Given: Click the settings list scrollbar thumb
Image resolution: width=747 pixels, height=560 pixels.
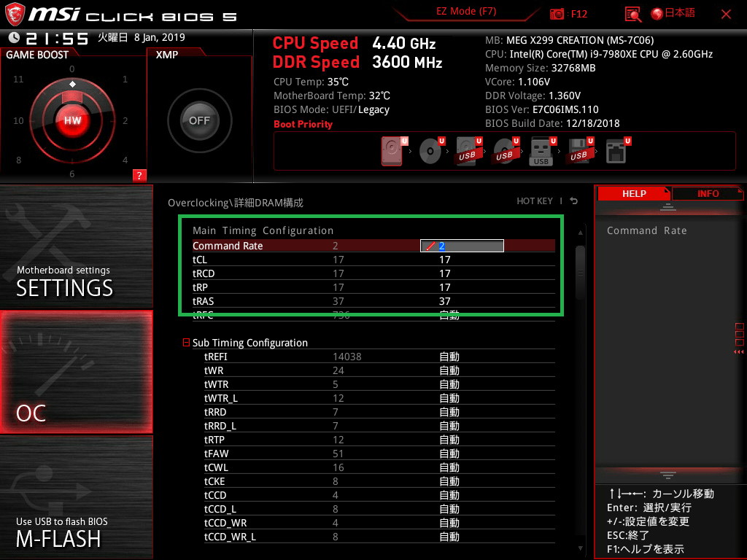Looking at the screenshot, I should (580, 273).
